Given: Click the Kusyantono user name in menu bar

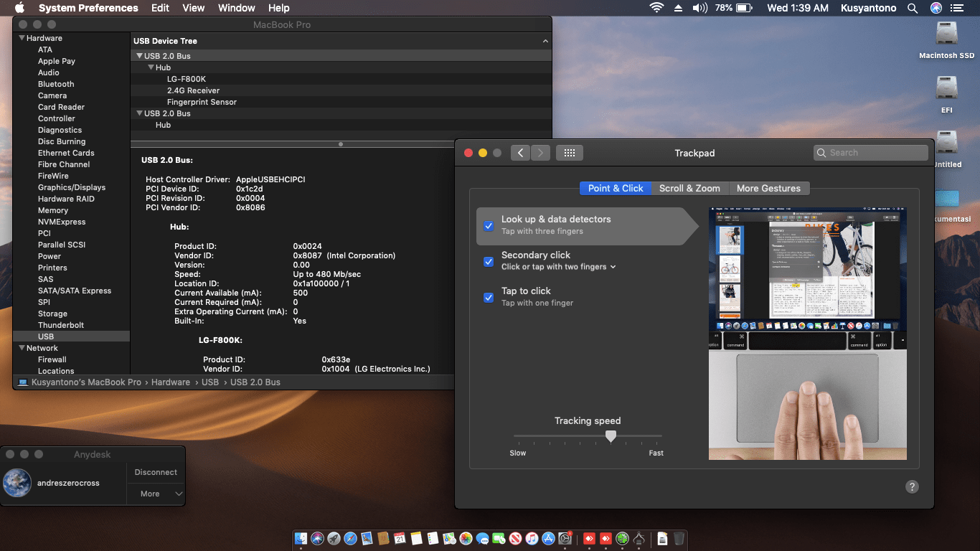Looking at the screenshot, I should click(x=868, y=8).
